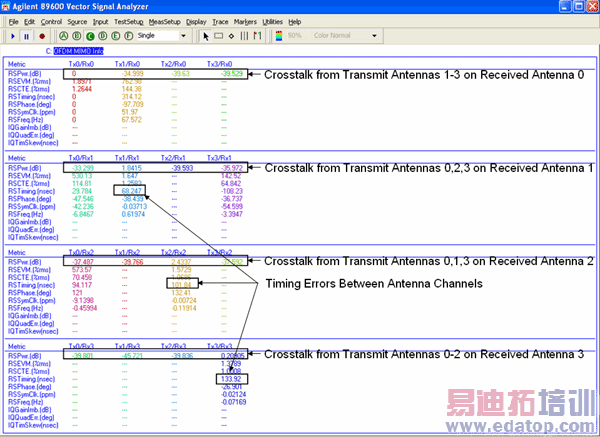Open the Display menu
Image resolution: width=600 pixels, height=437 pixels.
[196, 22]
